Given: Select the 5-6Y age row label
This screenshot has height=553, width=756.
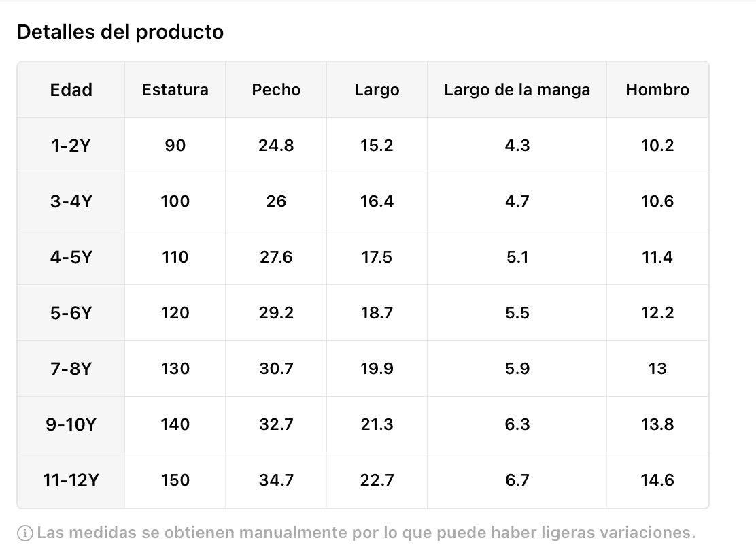Looking at the screenshot, I should 71,313.
